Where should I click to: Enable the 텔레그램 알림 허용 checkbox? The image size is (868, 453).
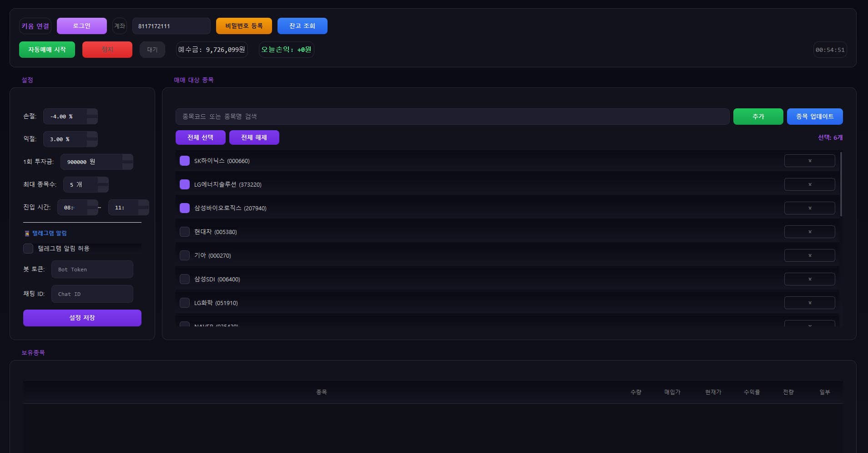pos(28,249)
